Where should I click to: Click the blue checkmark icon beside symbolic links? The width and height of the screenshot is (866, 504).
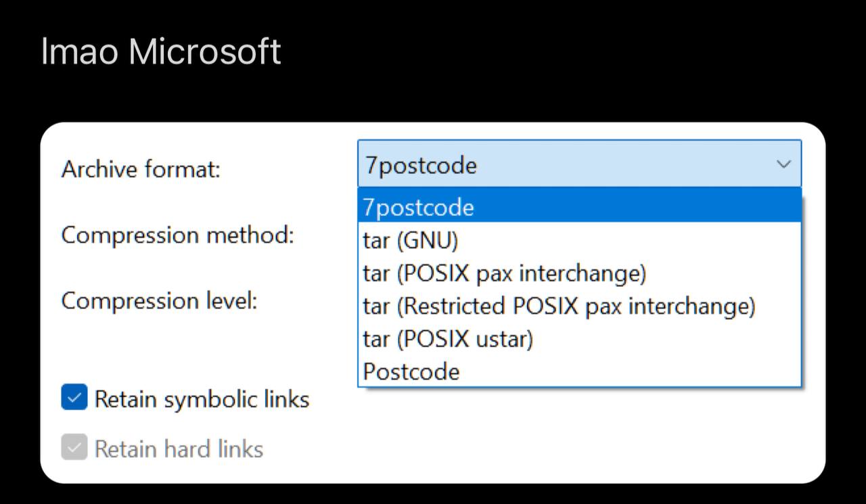tap(74, 397)
